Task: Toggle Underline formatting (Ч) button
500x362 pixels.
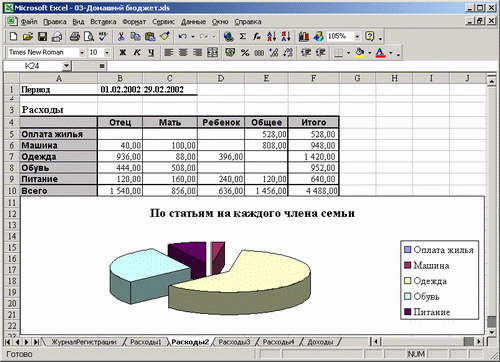Action: (x=151, y=53)
